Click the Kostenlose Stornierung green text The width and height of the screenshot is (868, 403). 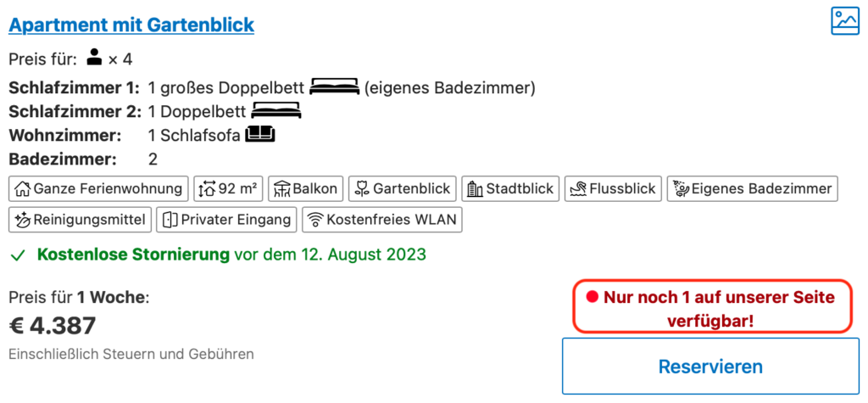tap(133, 255)
